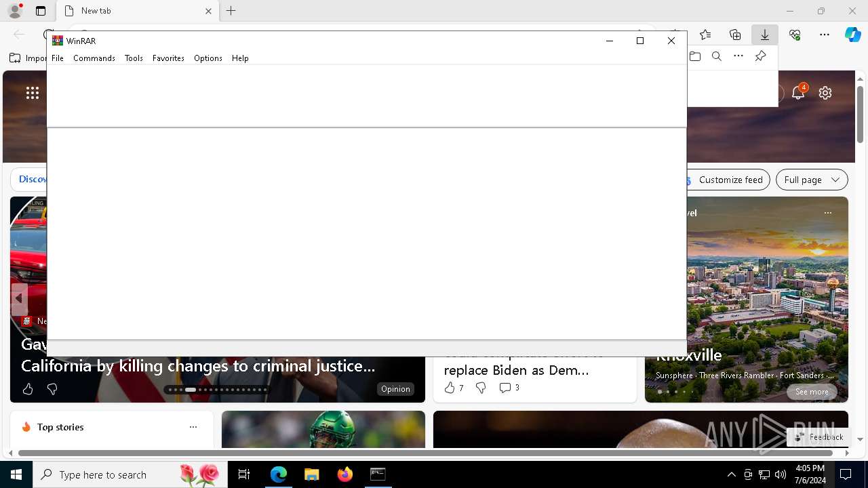Minimize the WinRAR window
This screenshot has width=868, height=488.
point(609,41)
